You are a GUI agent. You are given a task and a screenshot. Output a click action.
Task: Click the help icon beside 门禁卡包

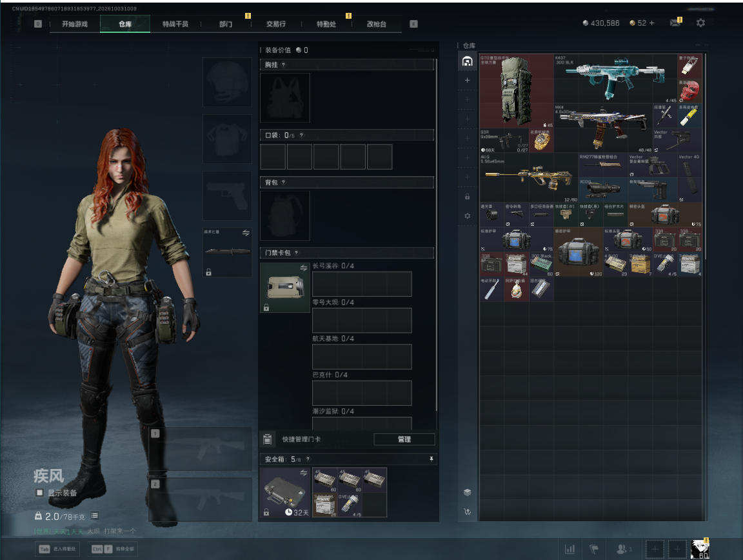point(296,253)
